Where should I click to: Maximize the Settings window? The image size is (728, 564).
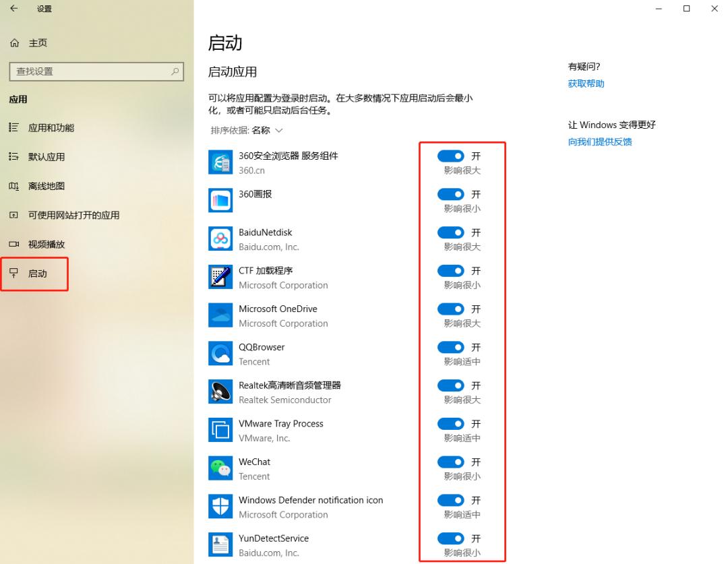coord(687,8)
